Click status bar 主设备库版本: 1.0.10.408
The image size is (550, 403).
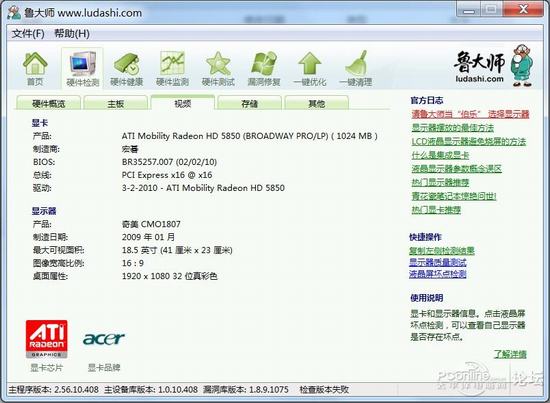[151, 390]
